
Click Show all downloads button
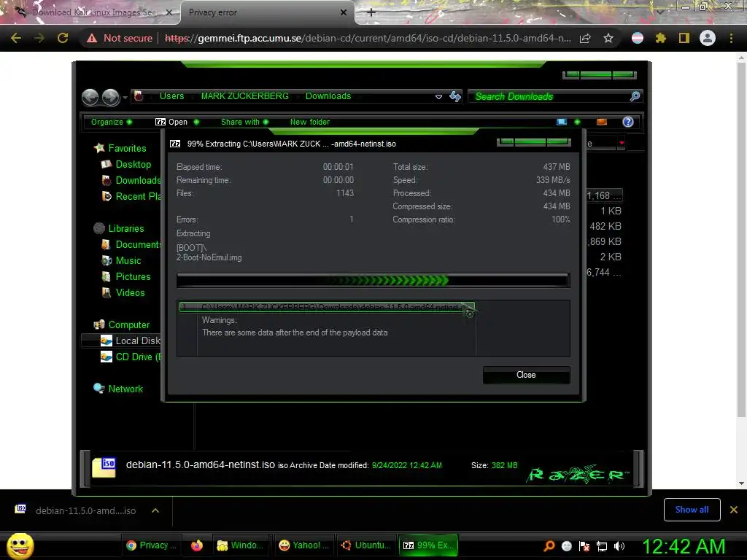[x=692, y=510]
